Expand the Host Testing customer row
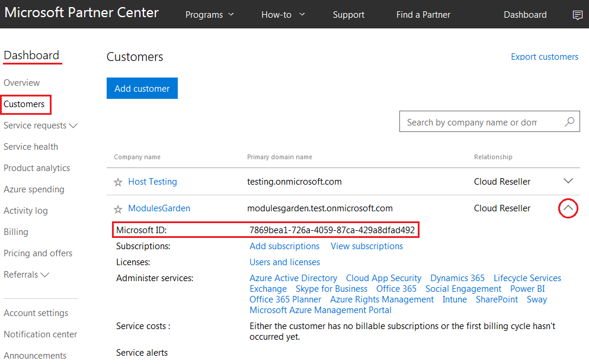This screenshot has height=364, width=589. [568, 181]
